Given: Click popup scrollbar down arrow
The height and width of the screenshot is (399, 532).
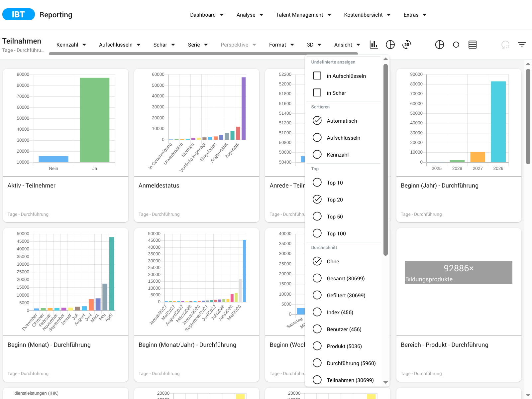Looking at the screenshot, I should click(x=385, y=382).
